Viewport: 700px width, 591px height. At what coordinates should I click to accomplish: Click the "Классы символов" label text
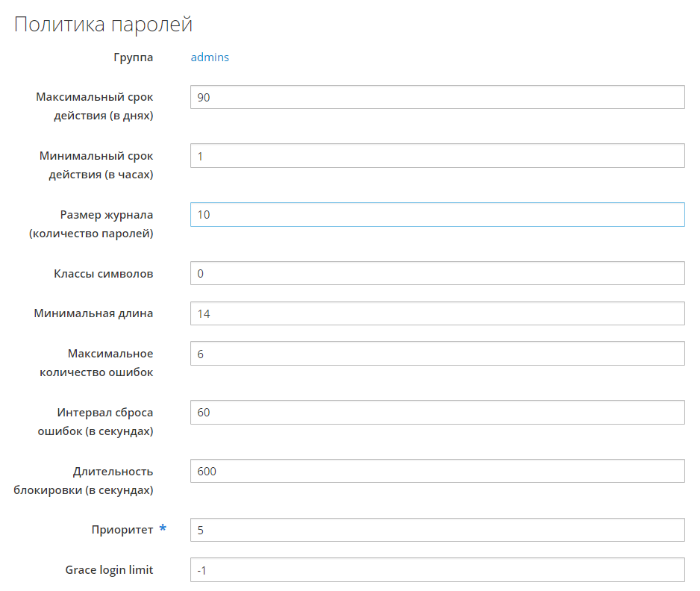pos(104,273)
